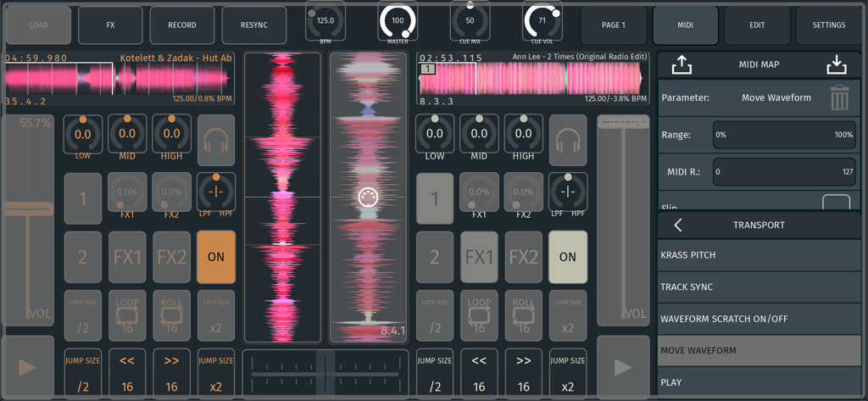Click left deck LOW EQ knob

tap(83, 134)
